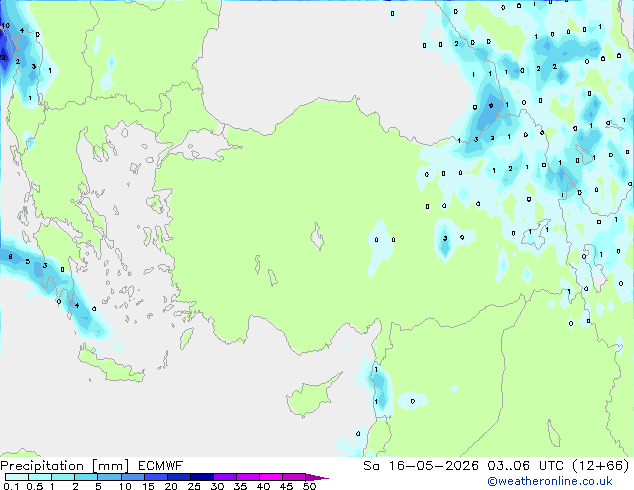
Task: Click the 50 legend scale label
Action: (309, 486)
